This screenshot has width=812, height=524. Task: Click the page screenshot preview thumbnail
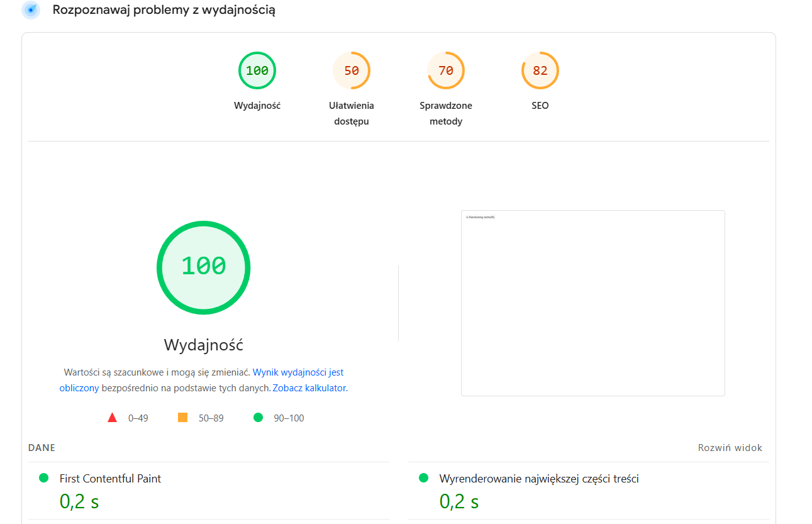(x=592, y=303)
